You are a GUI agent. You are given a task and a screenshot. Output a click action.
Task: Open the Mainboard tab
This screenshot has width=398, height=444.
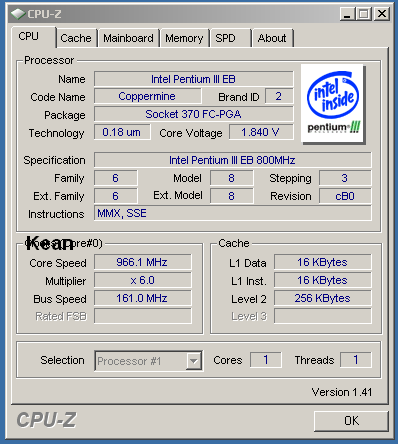coord(128,38)
